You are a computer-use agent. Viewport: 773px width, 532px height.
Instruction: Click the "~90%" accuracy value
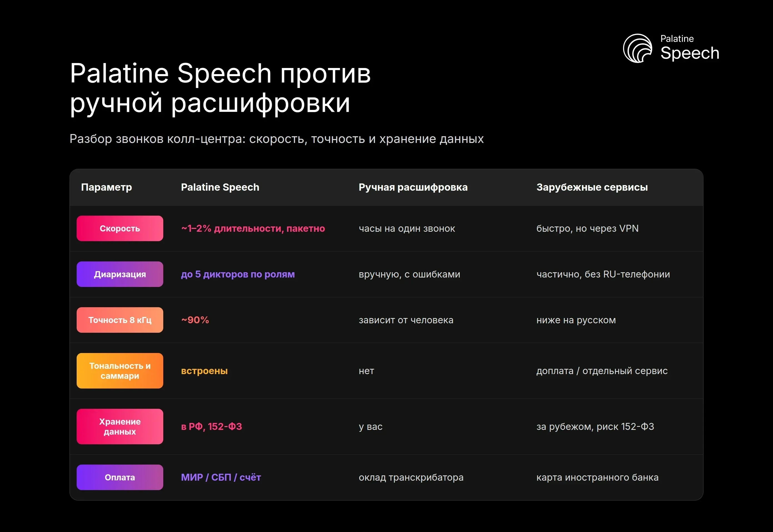pos(195,320)
